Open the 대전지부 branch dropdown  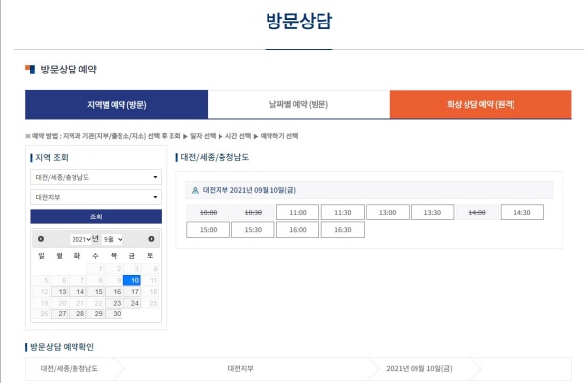(x=96, y=197)
